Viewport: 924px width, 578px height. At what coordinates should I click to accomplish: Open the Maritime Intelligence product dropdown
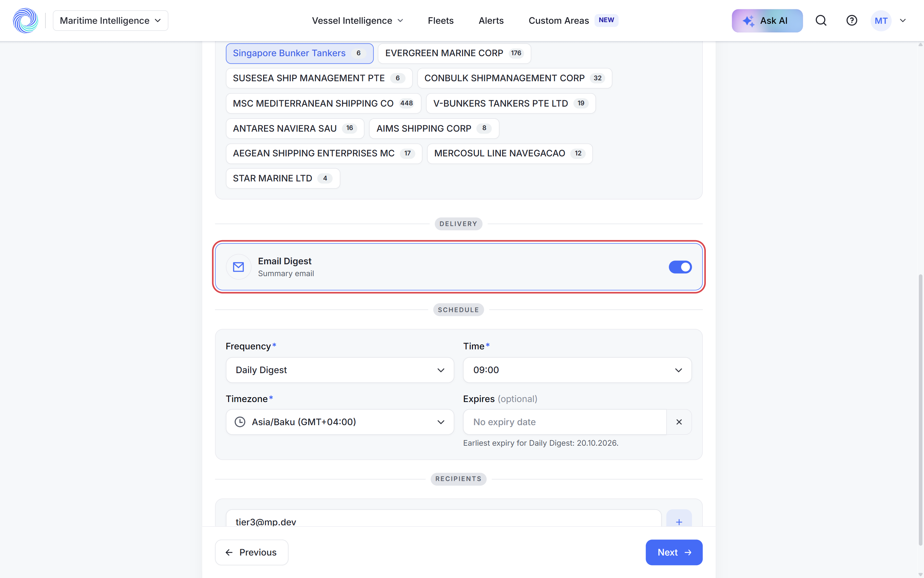(110, 21)
